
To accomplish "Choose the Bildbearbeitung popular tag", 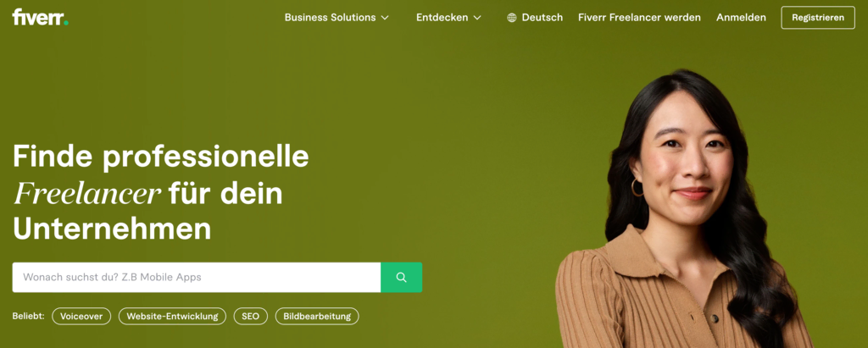I will [x=317, y=317].
